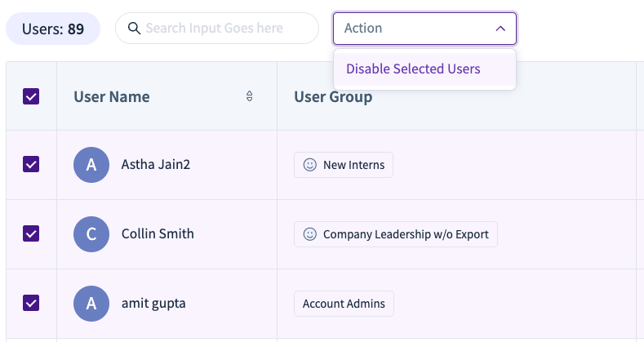This screenshot has height=342, width=644.
Task: Uncheck the Collin Smith row checkbox
Action: pyautogui.click(x=31, y=233)
